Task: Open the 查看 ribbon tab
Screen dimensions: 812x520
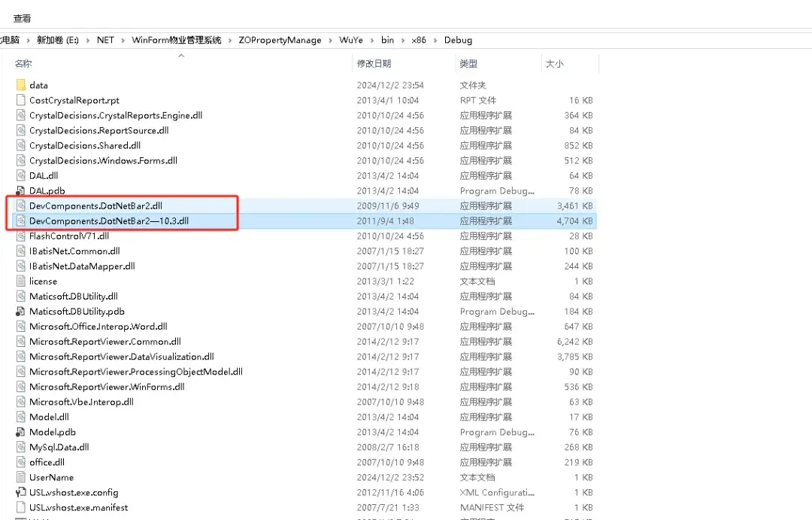Action: click(x=22, y=18)
